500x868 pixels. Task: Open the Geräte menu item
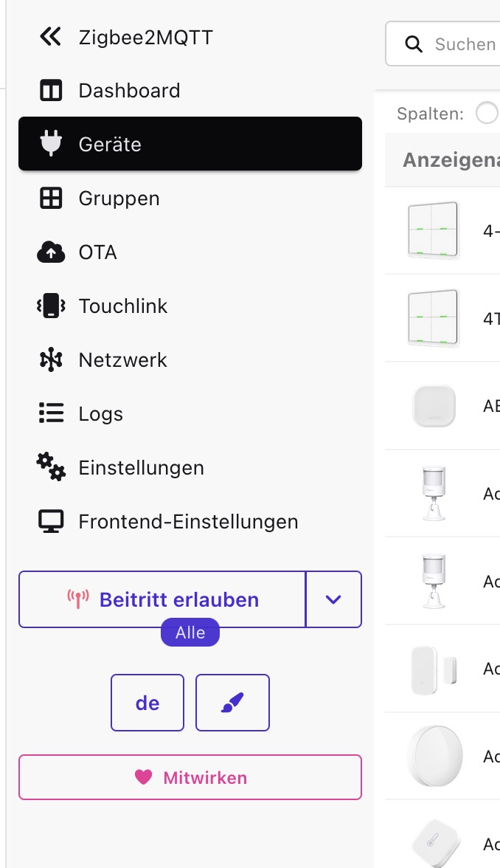point(190,144)
